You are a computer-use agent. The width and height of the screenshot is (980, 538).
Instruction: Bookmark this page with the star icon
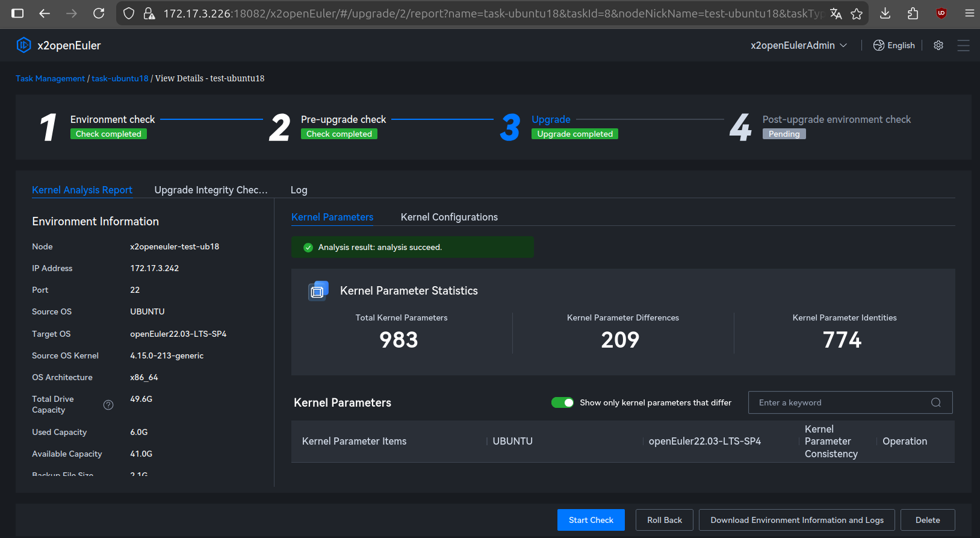click(857, 13)
